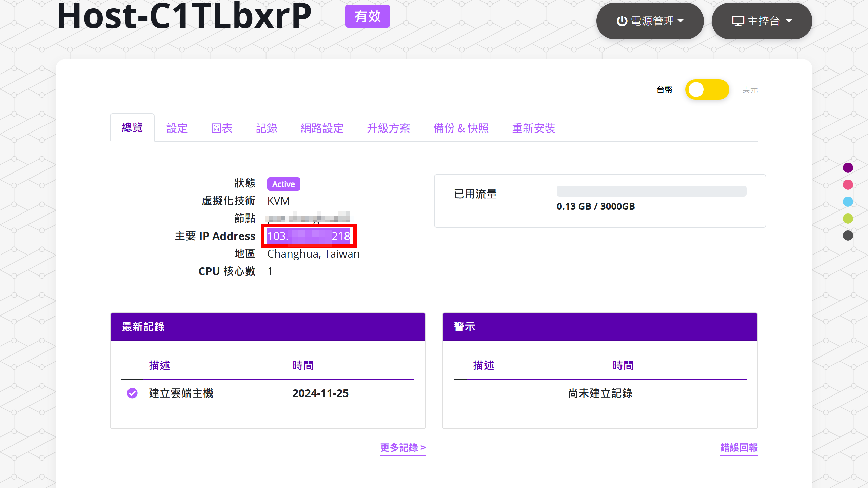Choose 台幣 currency label

[664, 89]
